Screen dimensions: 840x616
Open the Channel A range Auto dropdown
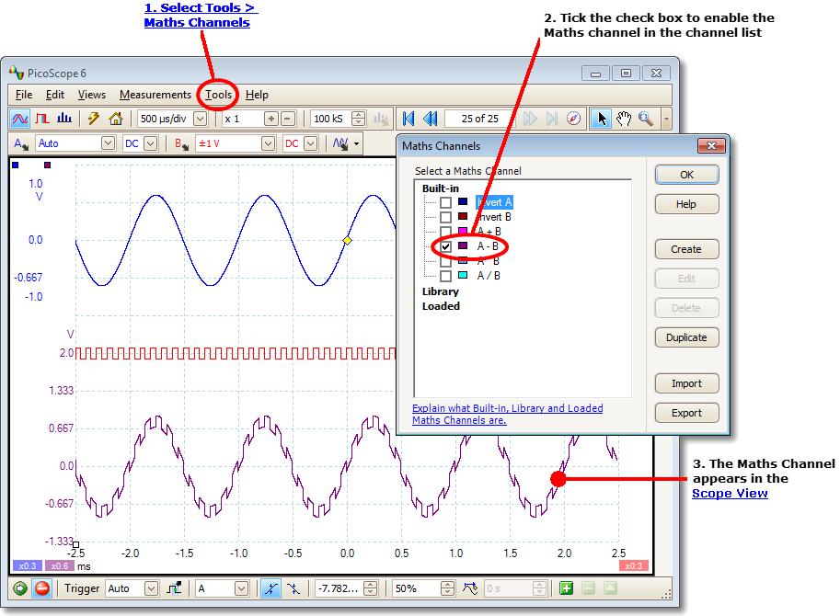point(109,143)
